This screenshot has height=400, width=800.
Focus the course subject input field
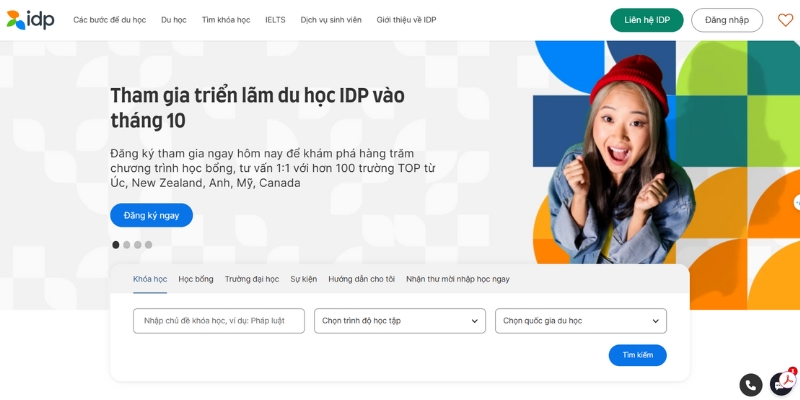coord(219,321)
